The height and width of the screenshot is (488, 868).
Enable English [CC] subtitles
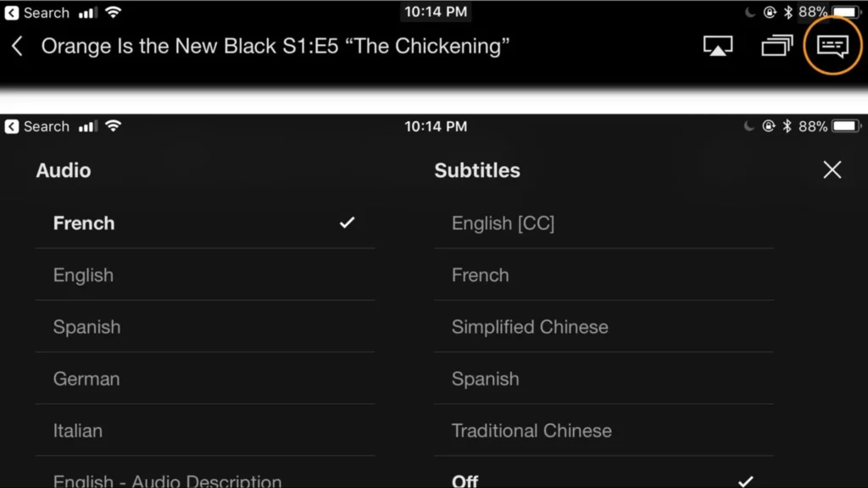tap(504, 223)
